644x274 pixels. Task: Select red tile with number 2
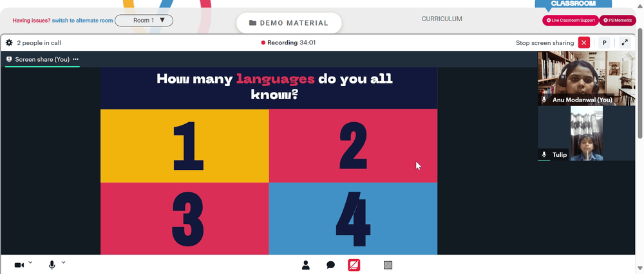[353, 145]
